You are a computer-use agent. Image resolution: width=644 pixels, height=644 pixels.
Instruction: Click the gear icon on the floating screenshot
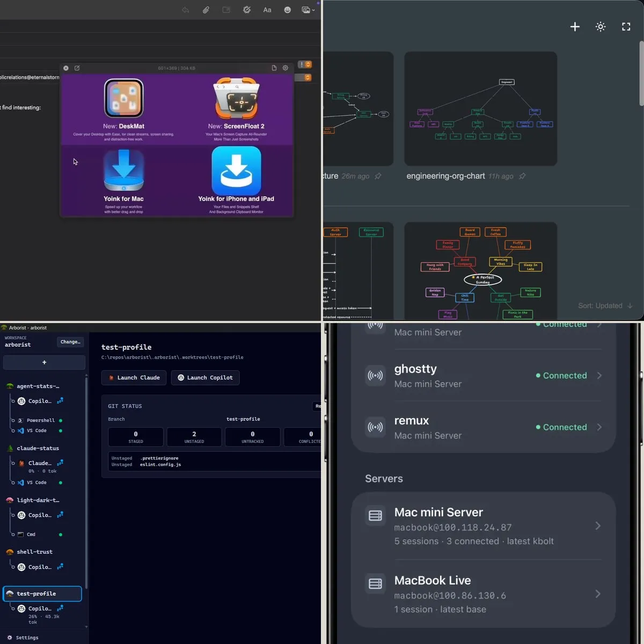[286, 68]
